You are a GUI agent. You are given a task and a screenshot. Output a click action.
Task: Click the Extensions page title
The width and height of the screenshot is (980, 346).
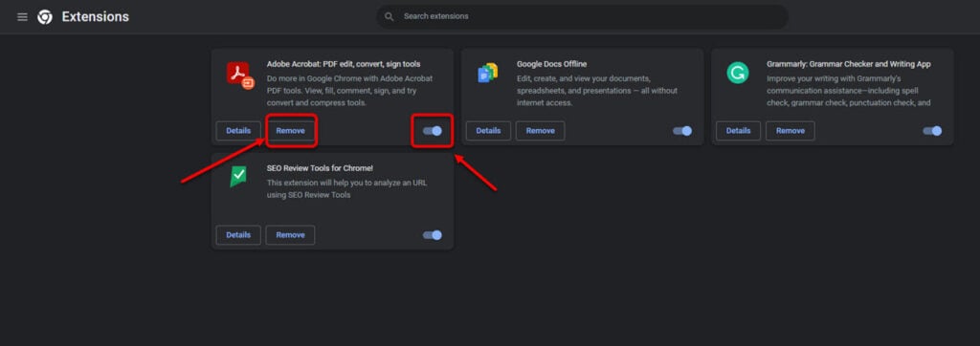[95, 17]
